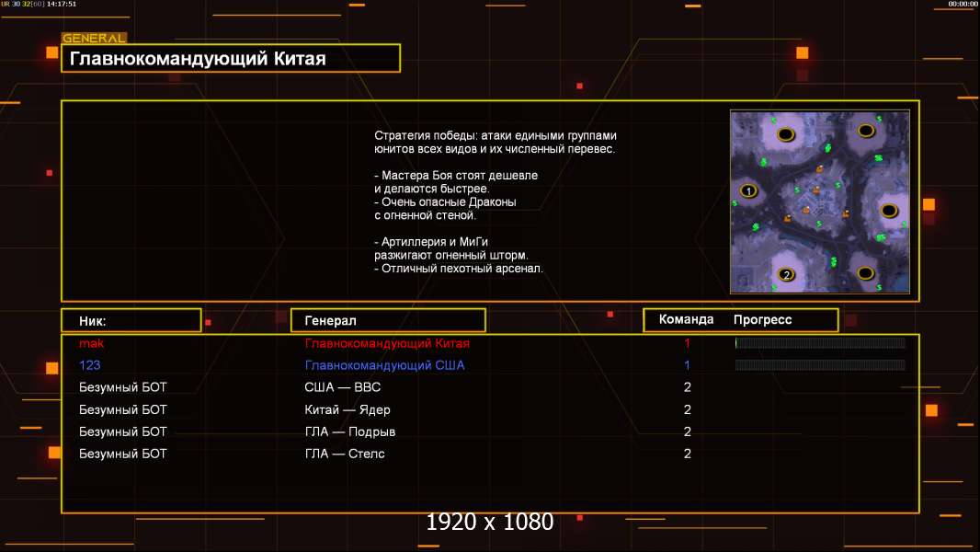Click team number 1 in mak's row

tap(687, 343)
